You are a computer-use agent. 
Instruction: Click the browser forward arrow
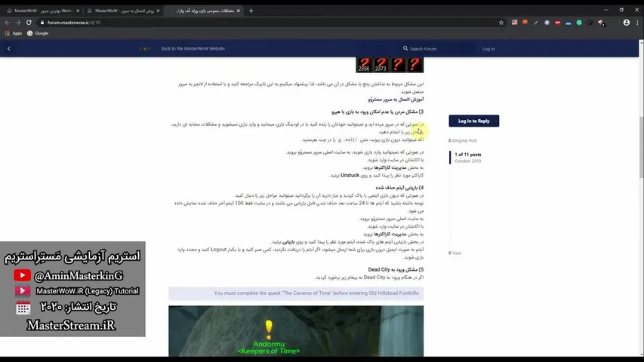[17, 23]
